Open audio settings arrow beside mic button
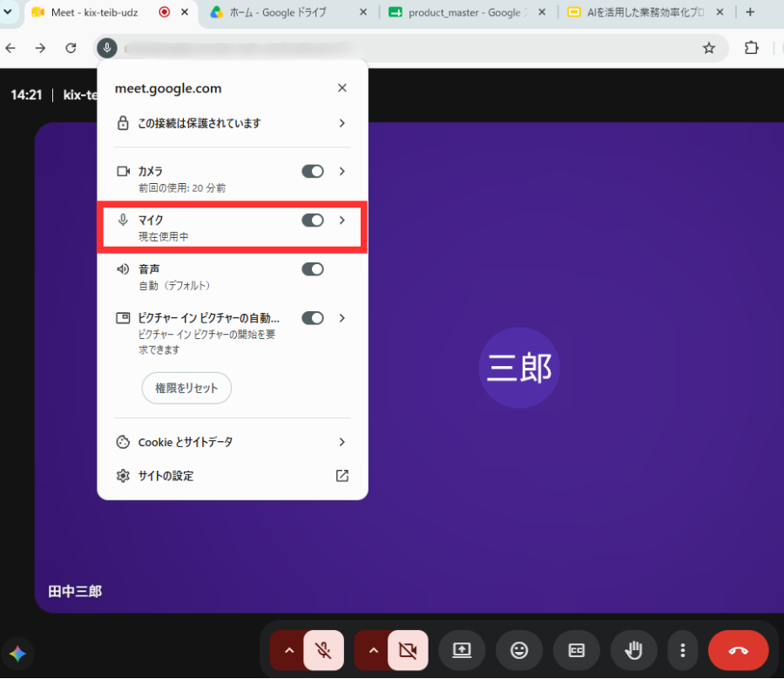The width and height of the screenshot is (784, 679). (289, 650)
